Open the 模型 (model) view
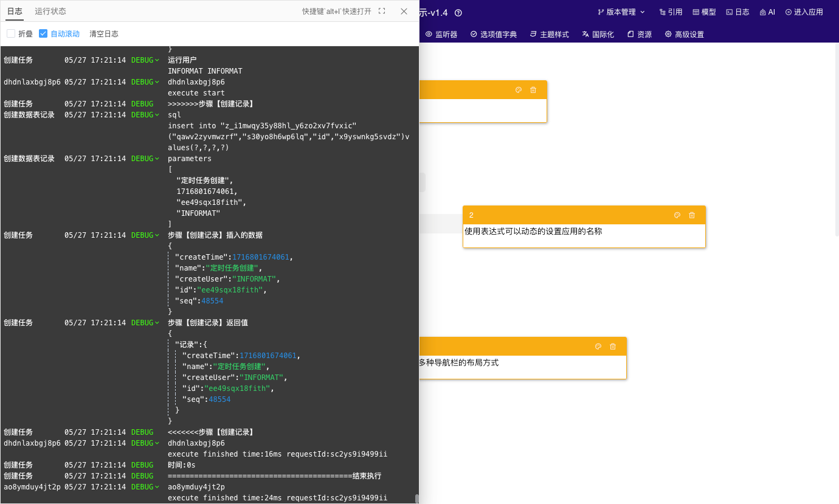 tap(704, 12)
